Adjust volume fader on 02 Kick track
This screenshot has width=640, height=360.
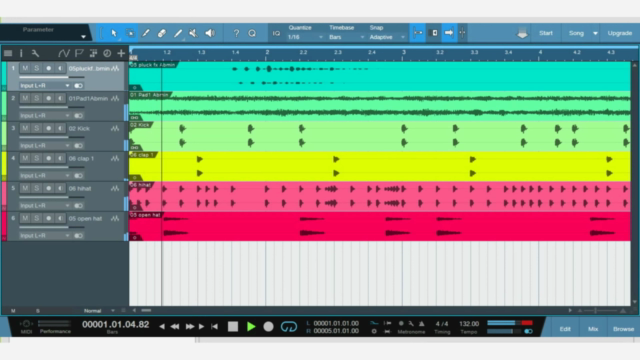coord(51,137)
